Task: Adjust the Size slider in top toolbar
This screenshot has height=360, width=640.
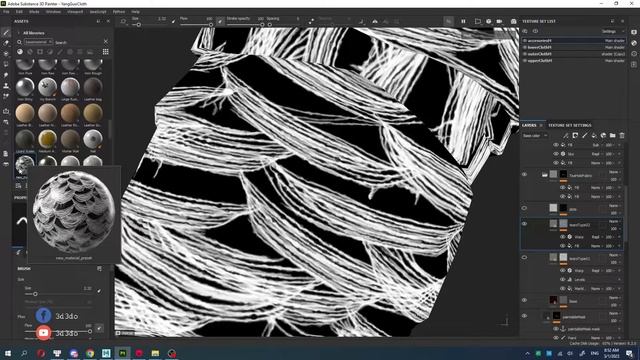Action: point(138,25)
